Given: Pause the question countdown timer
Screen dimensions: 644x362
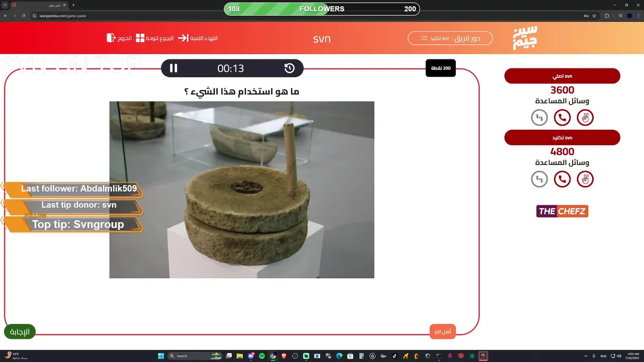Looking at the screenshot, I should pos(174,68).
